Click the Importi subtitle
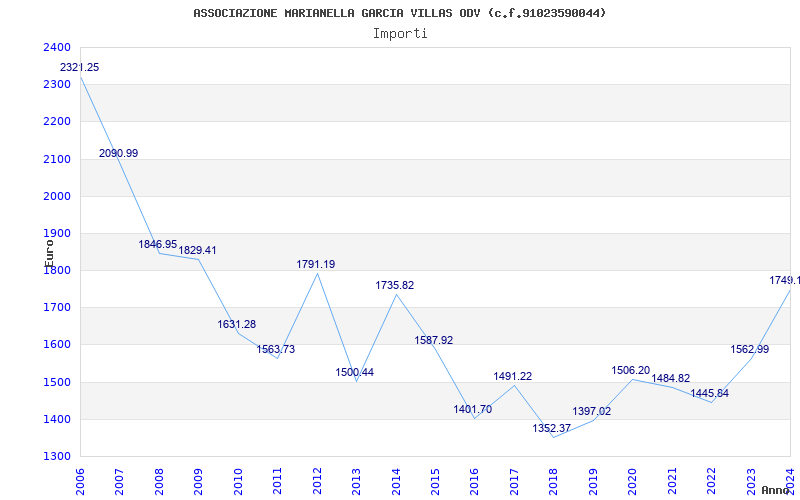Image resolution: width=800 pixels, height=500 pixels. 400,34
